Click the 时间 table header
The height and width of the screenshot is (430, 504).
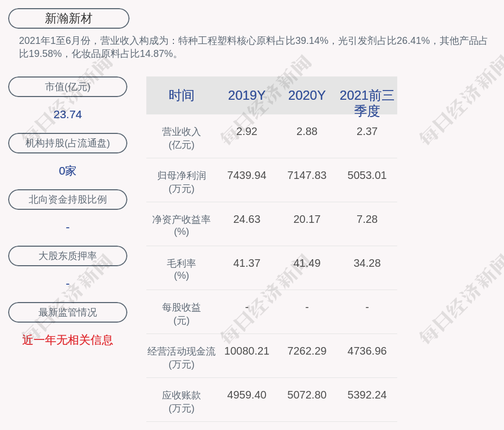coord(182,95)
